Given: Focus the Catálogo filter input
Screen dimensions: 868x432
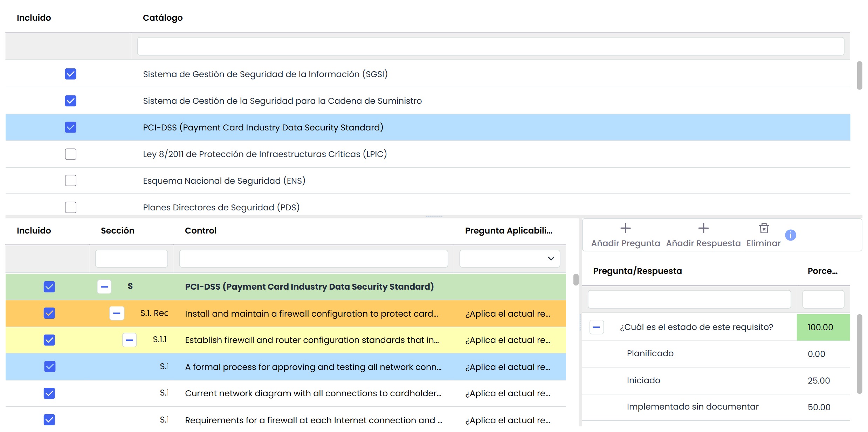Looking at the screenshot, I should click(x=490, y=46).
